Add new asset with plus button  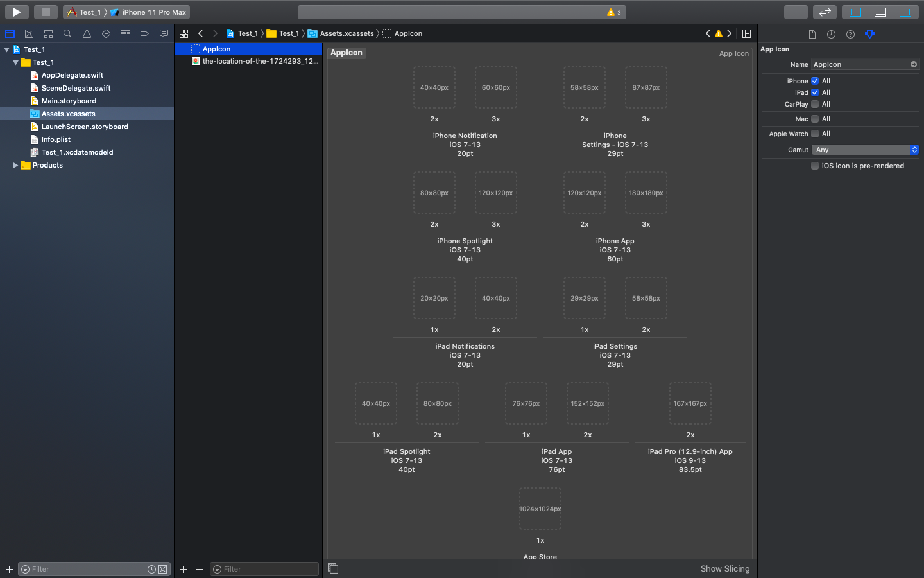pos(183,569)
